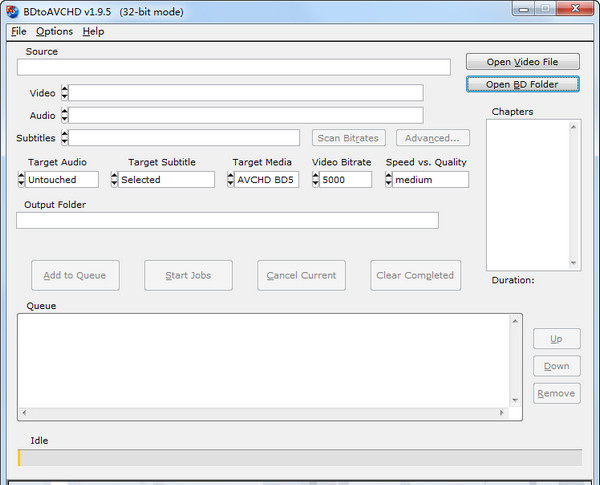Open the Options menu
600x485 pixels.
[x=55, y=31]
